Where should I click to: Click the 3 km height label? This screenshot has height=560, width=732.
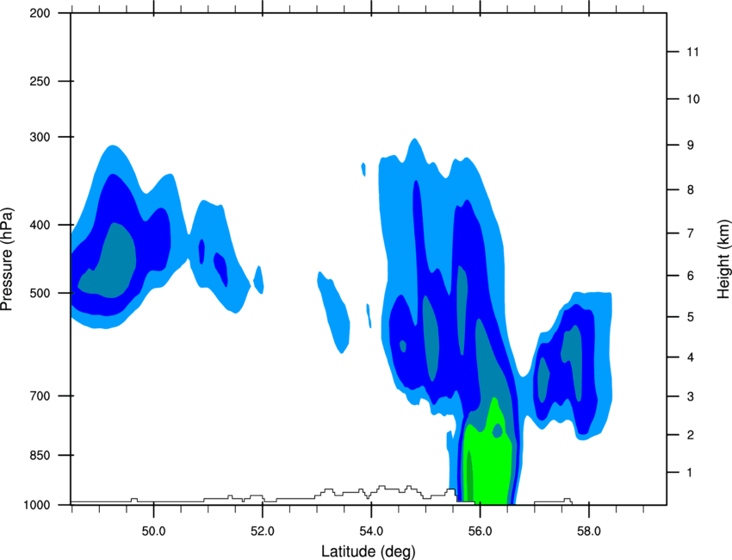point(690,396)
